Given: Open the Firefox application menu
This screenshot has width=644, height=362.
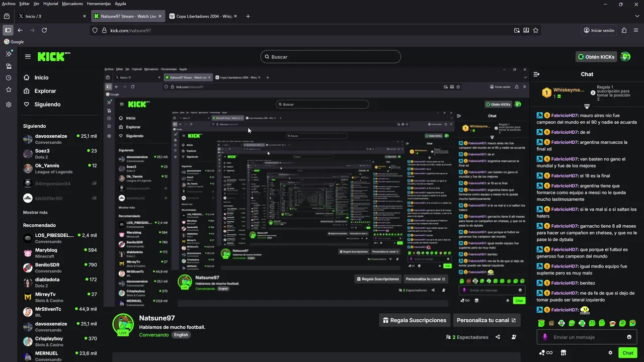Looking at the screenshot, I should [636, 30].
